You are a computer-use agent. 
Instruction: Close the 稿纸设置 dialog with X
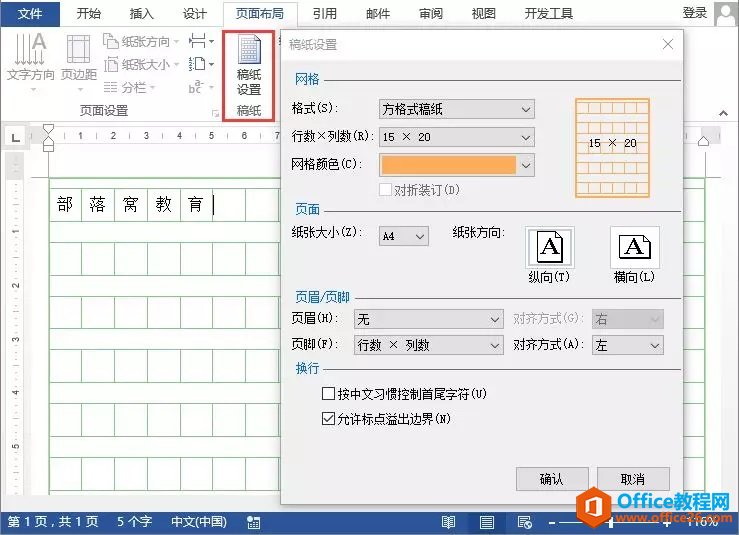(667, 44)
